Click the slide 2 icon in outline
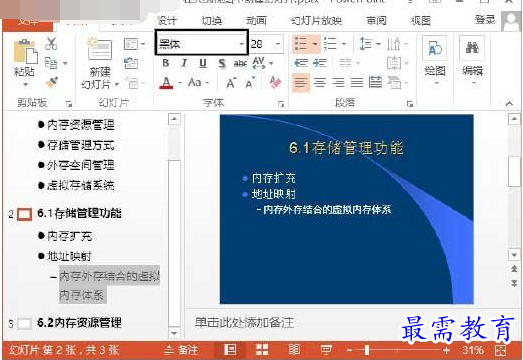This screenshot has width=523, height=360. pyautogui.click(x=24, y=214)
